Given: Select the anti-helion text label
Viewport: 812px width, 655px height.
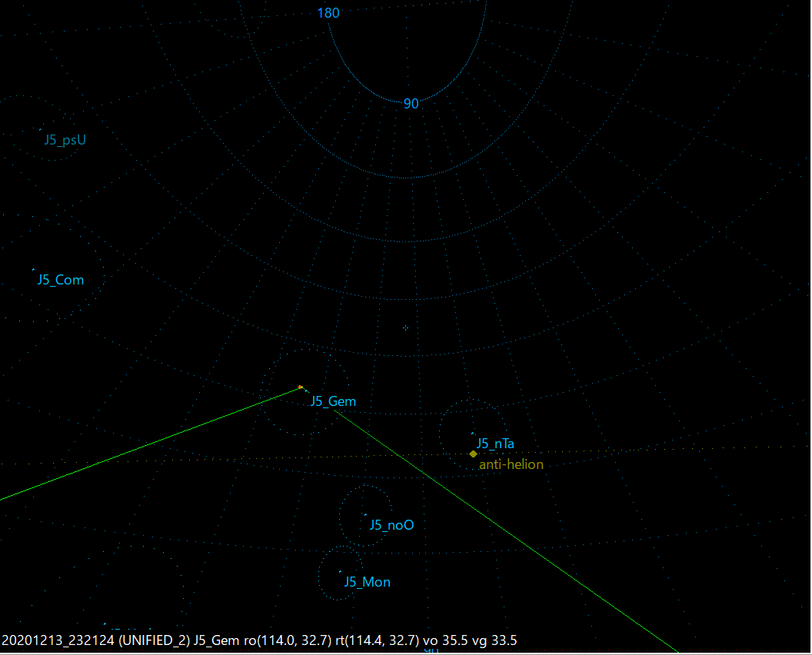Looking at the screenshot, I should [511, 464].
